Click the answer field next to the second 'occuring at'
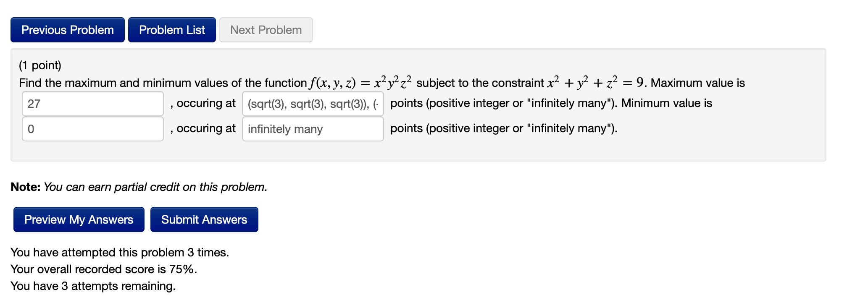This screenshot has width=868, height=308. point(312,129)
